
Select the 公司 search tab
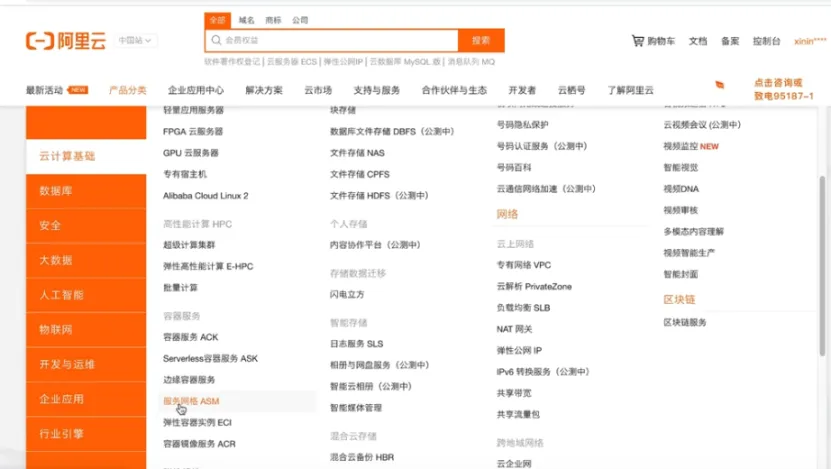[300, 20]
